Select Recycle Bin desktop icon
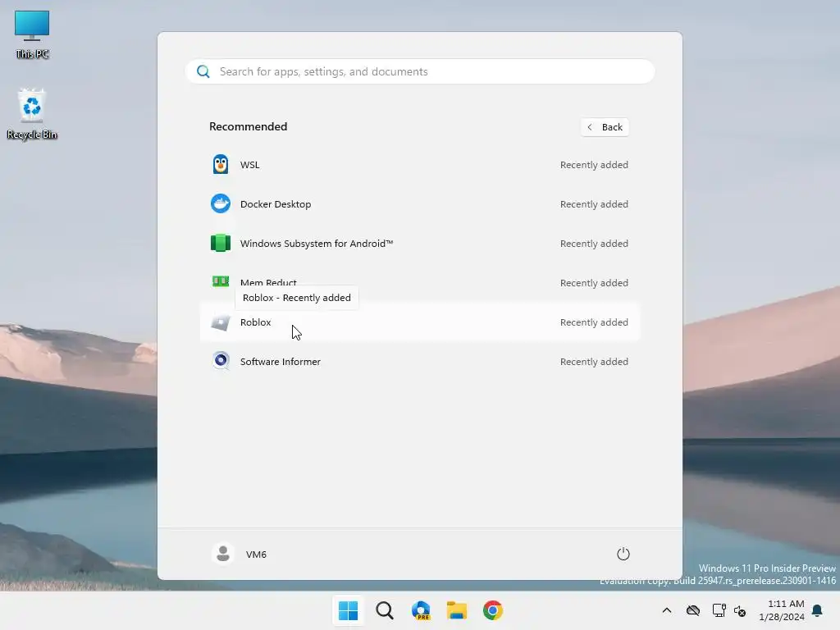This screenshot has height=630, width=840. pos(32,115)
